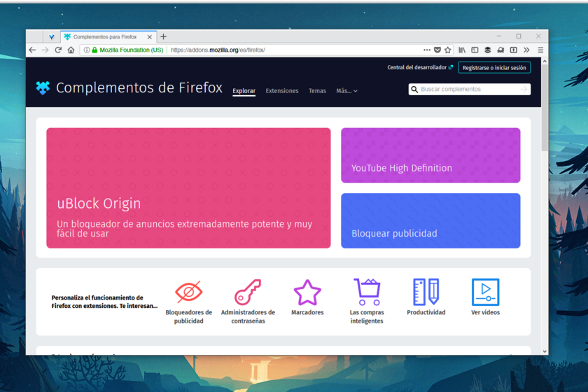Click the page scrollbar down arrow
This screenshot has height=392, width=588.
pos(545,351)
